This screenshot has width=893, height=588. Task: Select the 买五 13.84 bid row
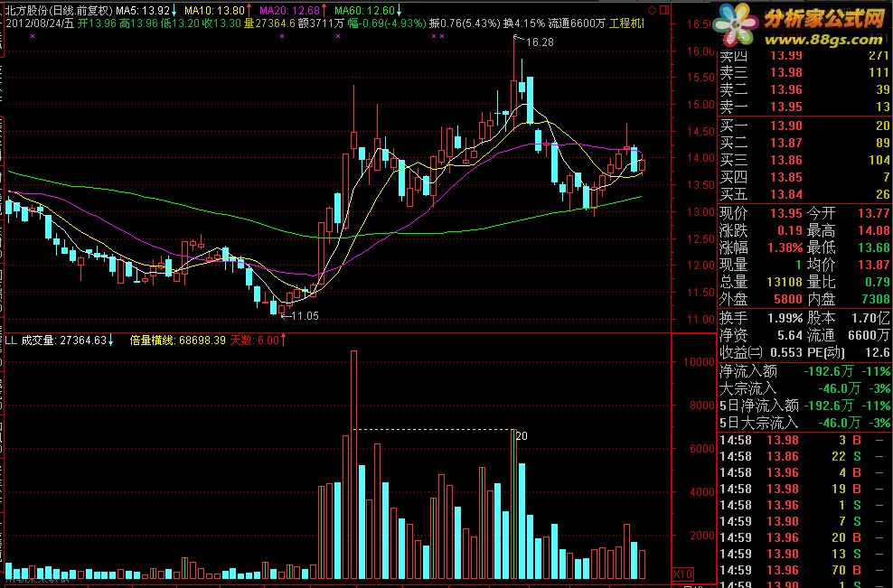(804, 194)
